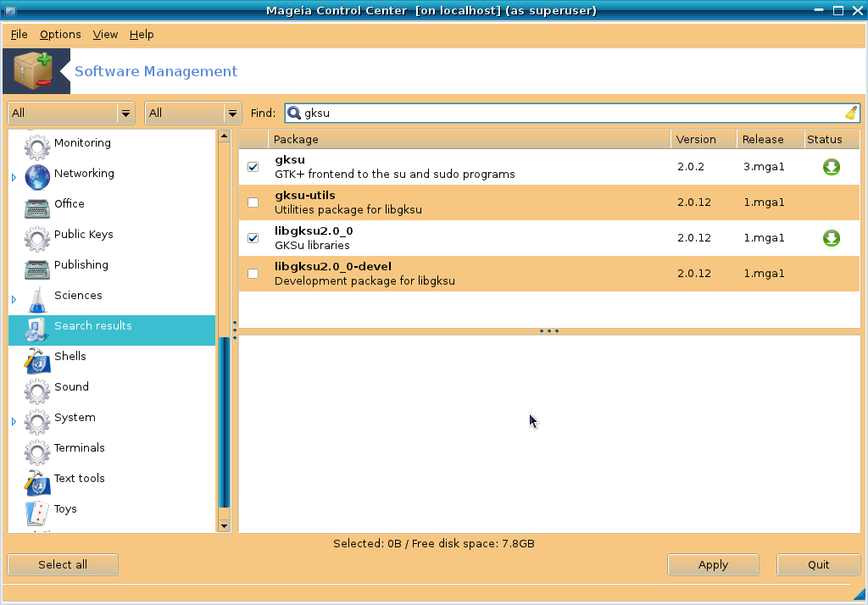Click release 3.mga1 cell
Viewport: 868px width, 605px height.
pyautogui.click(x=764, y=167)
